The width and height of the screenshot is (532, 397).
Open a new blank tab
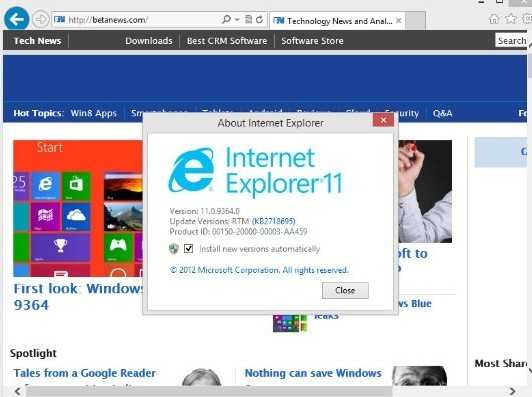(x=415, y=21)
